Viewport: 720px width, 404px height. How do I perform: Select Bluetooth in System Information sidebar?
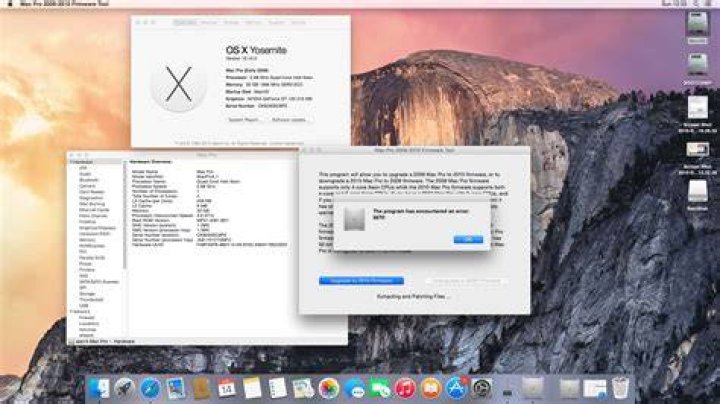89,180
